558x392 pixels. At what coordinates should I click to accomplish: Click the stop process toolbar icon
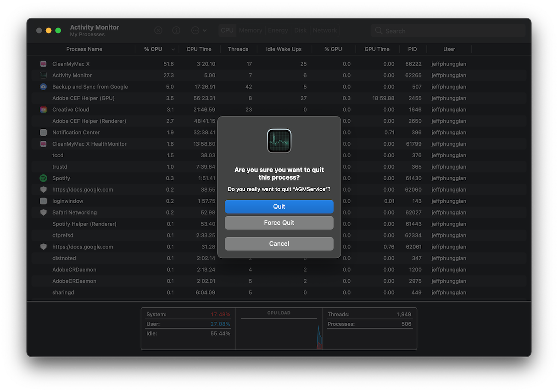click(158, 30)
